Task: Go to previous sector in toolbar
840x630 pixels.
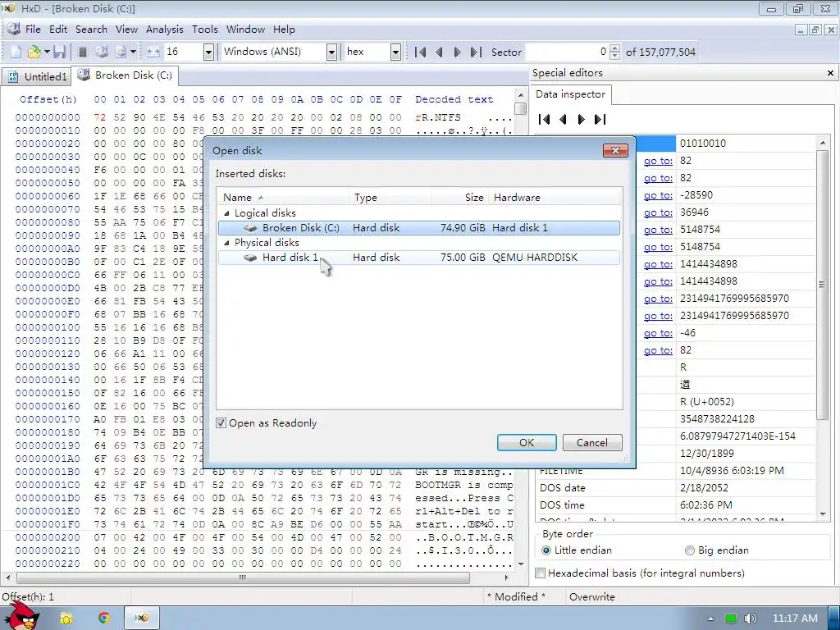Action: (x=439, y=52)
